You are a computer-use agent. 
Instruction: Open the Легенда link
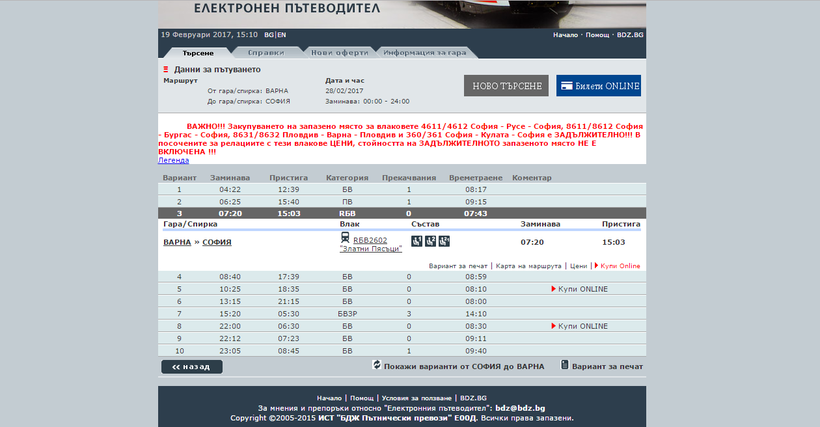coord(173,160)
